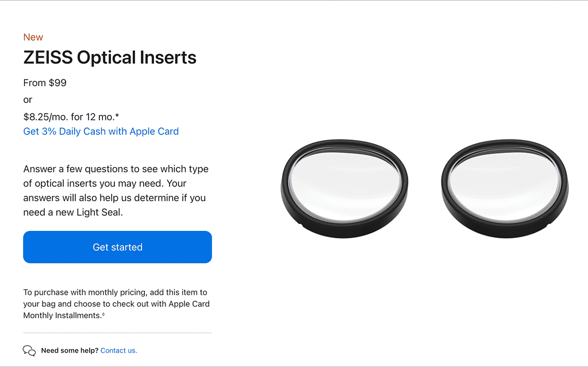This screenshot has height=367, width=588.
Task: Click the divider line above the help section
Action: tap(117, 333)
